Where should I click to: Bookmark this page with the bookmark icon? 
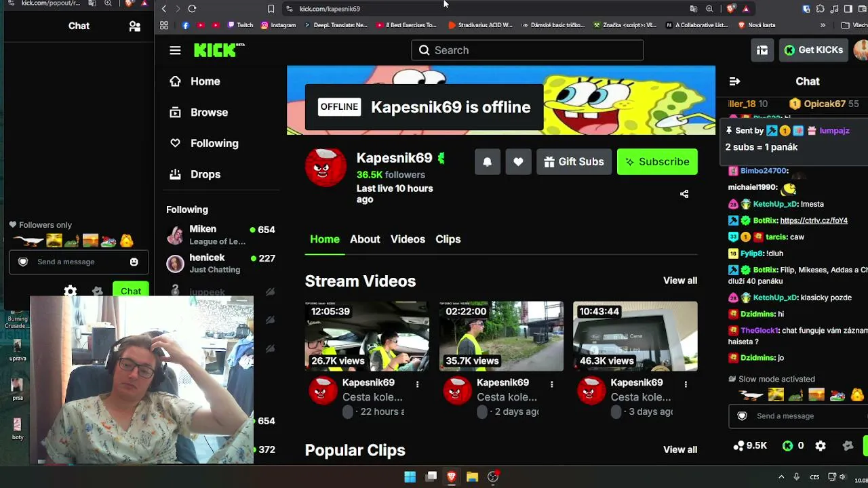click(x=271, y=9)
